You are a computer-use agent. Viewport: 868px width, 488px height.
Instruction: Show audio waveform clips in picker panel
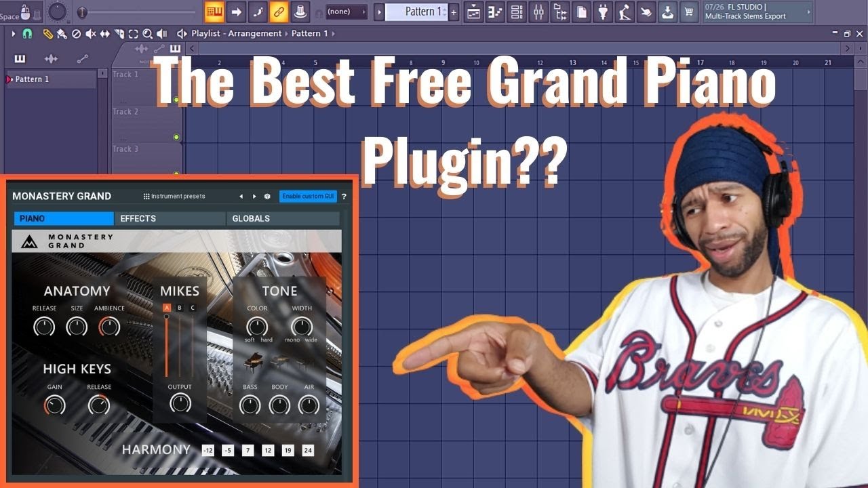coord(51,59)
